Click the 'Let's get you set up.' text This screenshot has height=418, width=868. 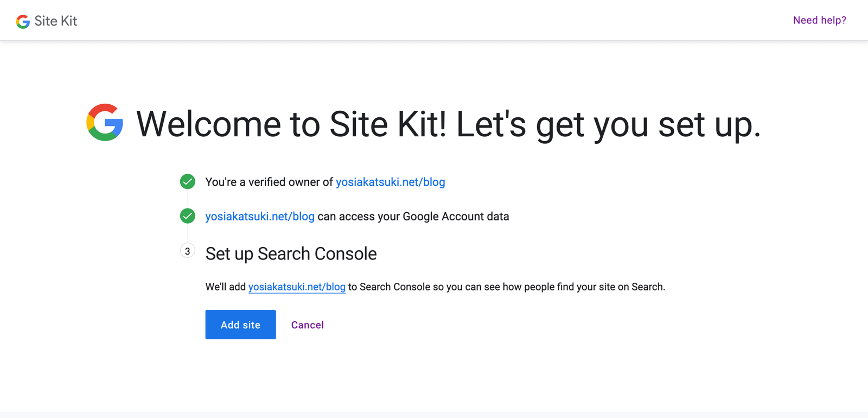[x=608, y=124]
